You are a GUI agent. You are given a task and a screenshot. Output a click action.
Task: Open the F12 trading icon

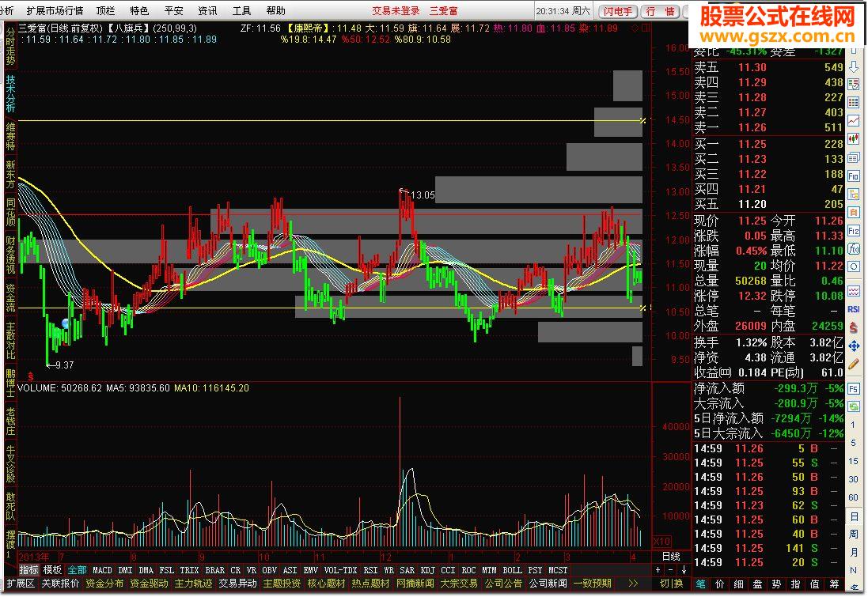(x=854, y=231)
